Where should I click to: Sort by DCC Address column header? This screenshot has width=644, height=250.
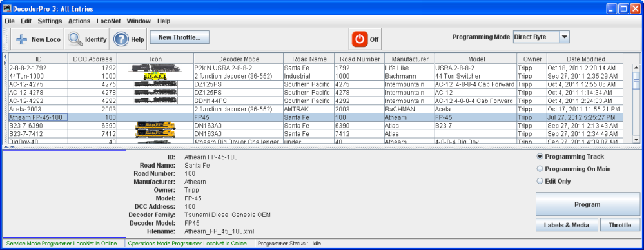(x=92, y=59)
